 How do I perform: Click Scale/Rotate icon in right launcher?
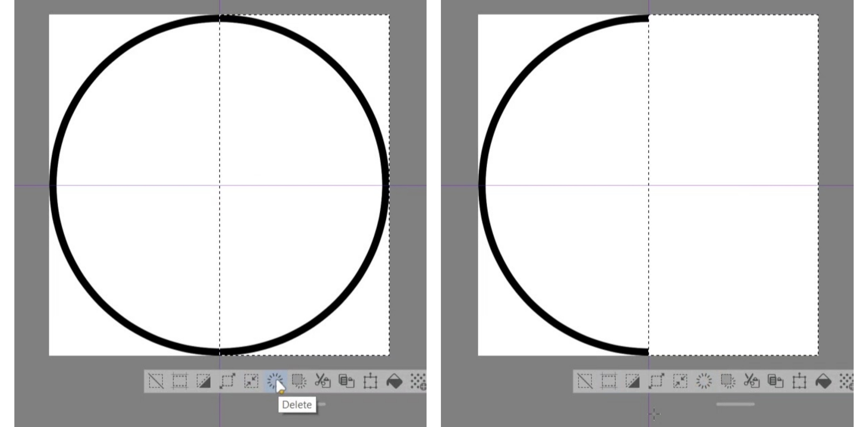point(799,381)
